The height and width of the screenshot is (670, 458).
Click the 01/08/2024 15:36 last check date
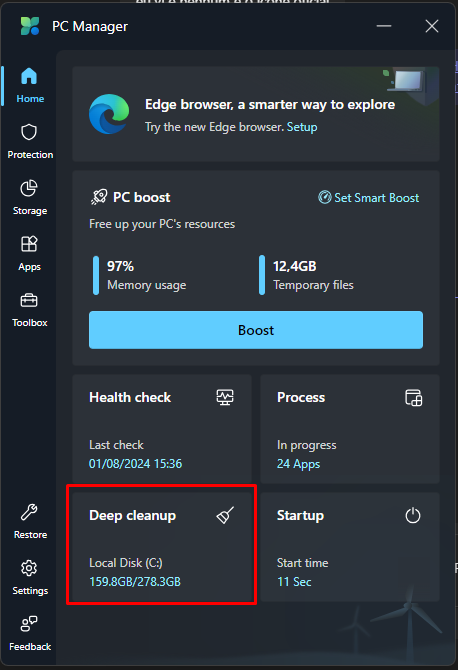click(x=135, y=464)
